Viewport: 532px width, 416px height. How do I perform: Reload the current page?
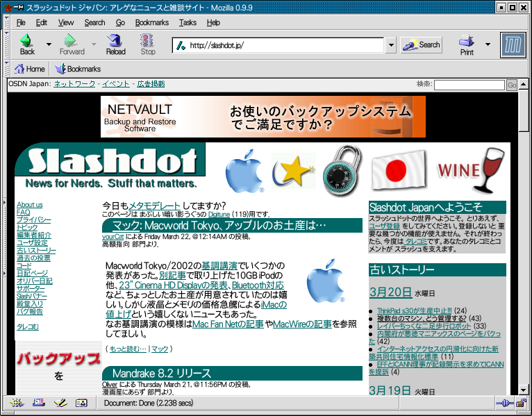[x=116, y=44]
